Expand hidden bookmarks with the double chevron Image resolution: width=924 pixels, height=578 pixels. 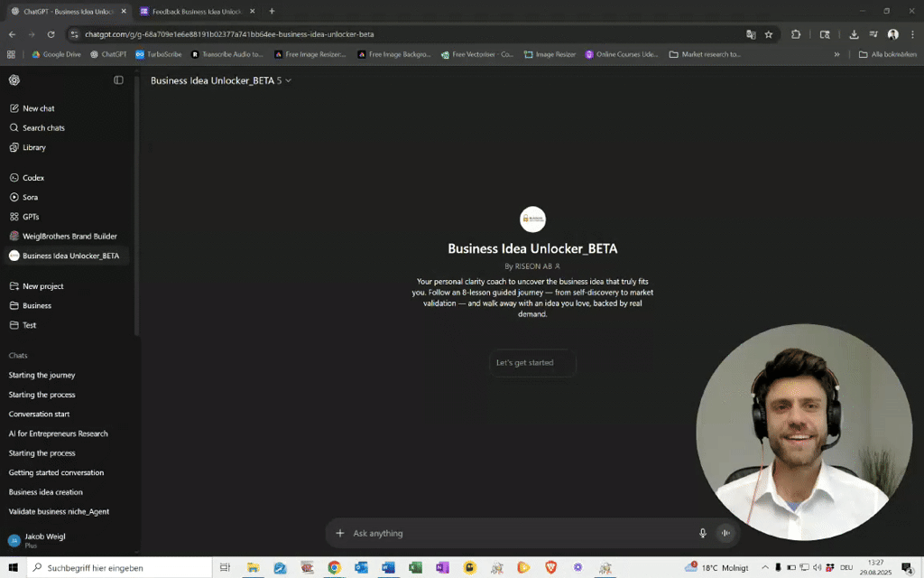(836, 54)
